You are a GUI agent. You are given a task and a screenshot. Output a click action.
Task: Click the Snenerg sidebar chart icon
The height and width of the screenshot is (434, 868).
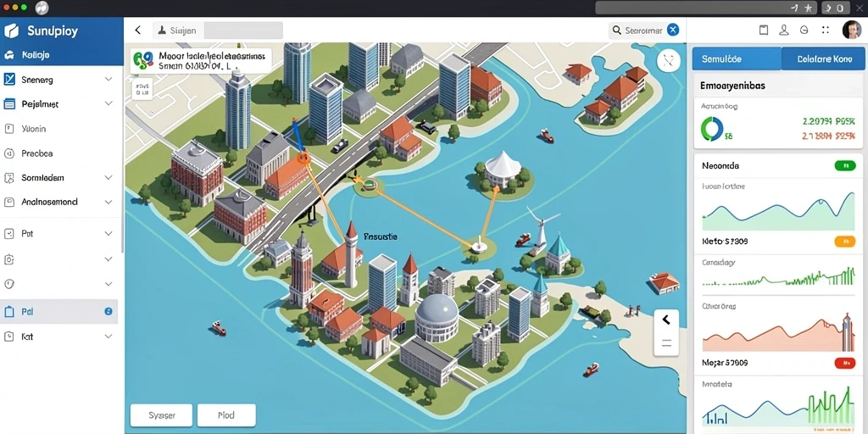pos(9,79)
